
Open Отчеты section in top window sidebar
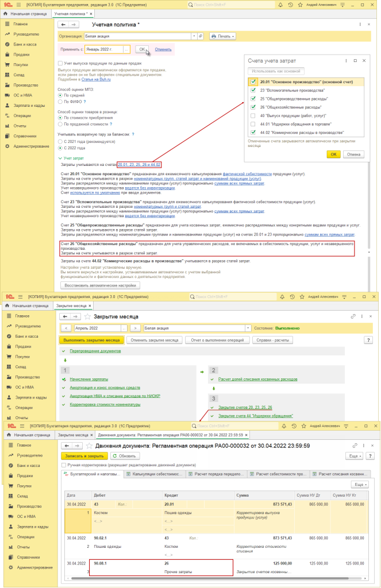point(20,126)
